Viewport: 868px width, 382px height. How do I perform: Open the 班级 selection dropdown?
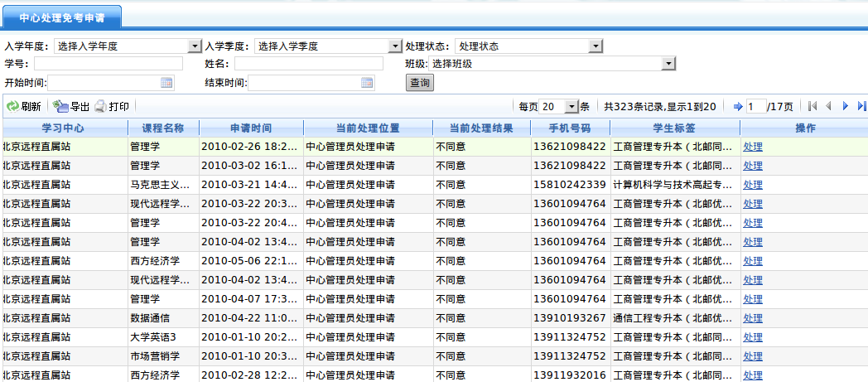tap(668, 64)
